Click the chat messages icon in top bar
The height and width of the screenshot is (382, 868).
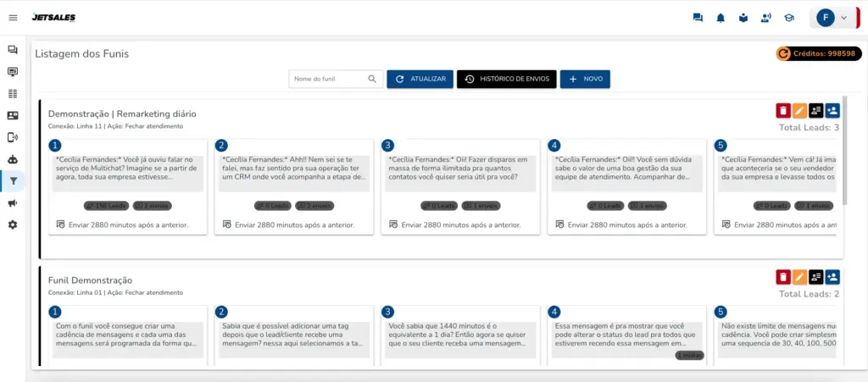(x=698, y=18)
